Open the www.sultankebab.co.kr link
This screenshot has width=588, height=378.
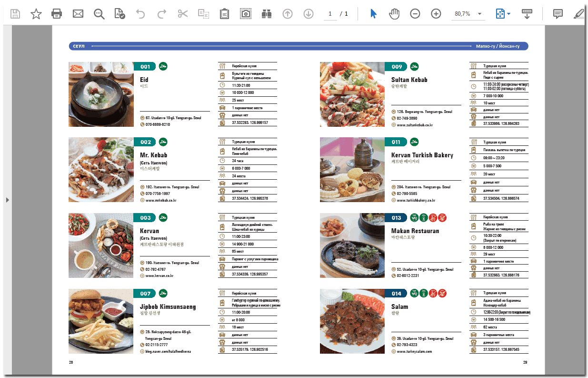(x=415, y=125)
